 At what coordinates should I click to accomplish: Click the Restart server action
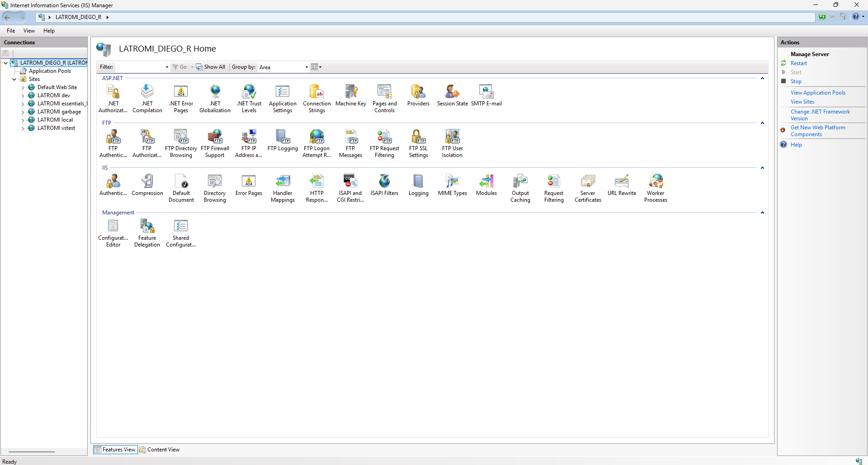coord(798,63)
